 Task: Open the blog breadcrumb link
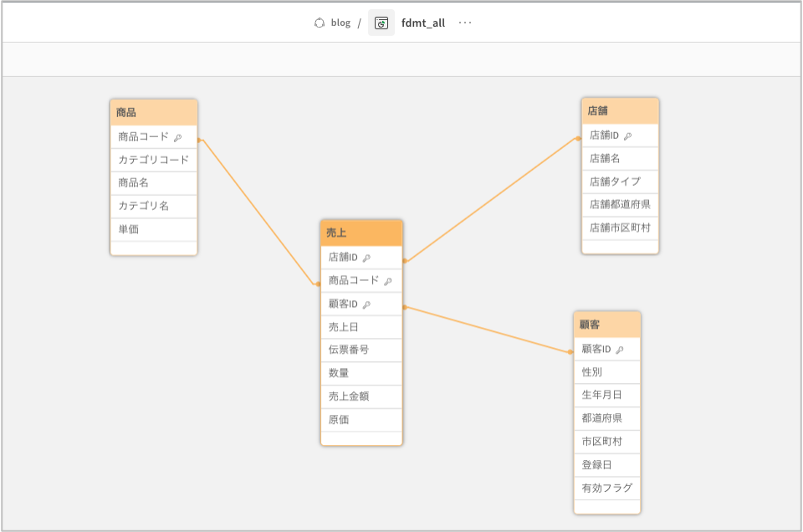click(340, 23)
